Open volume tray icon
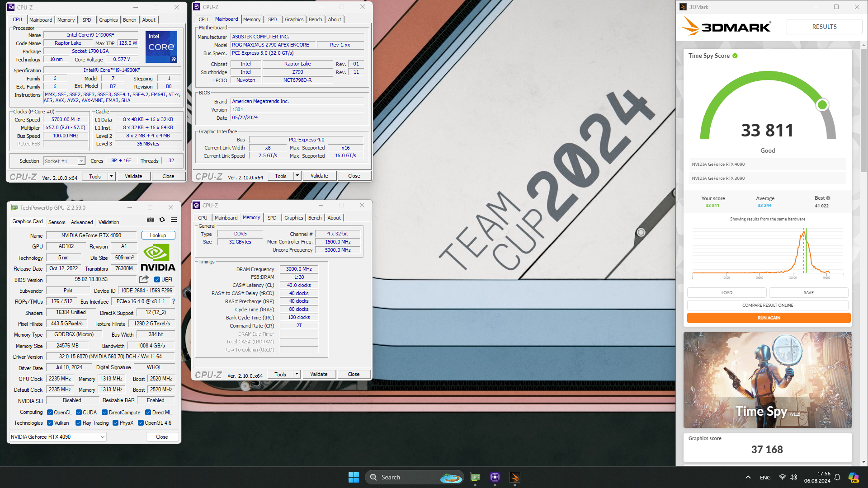This screenshot has height=488, width=868. click(x=793, y=477)
